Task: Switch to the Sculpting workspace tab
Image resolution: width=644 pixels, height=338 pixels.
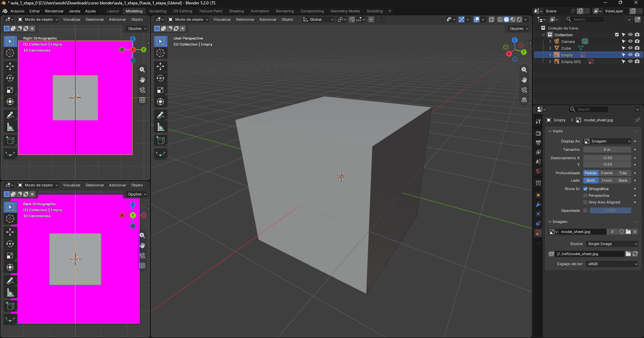Action: click(158, 11)
